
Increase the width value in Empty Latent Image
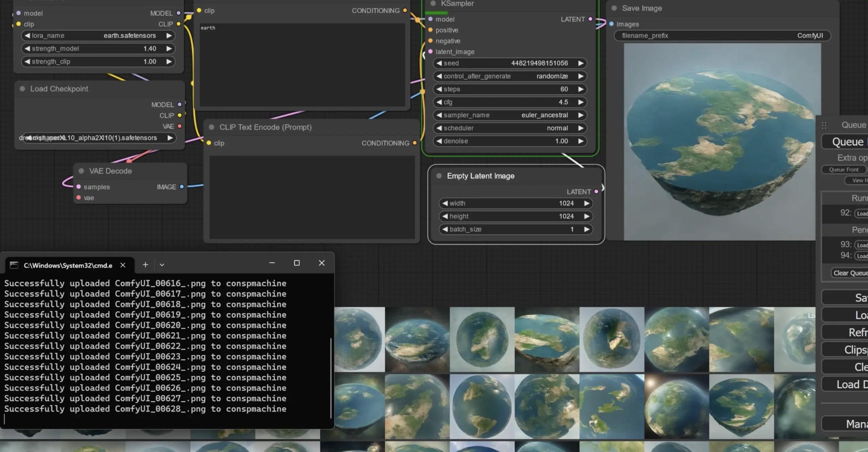click(587, 203)
